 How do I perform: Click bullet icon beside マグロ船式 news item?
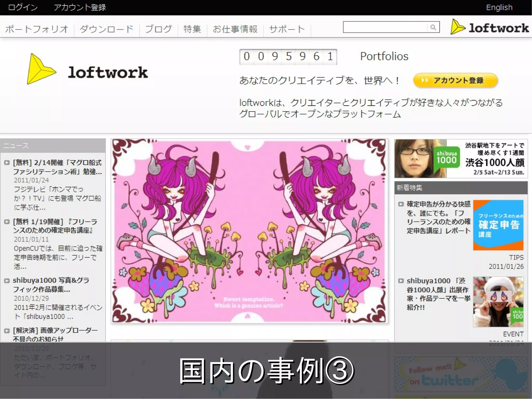click(x=7, y=163)
